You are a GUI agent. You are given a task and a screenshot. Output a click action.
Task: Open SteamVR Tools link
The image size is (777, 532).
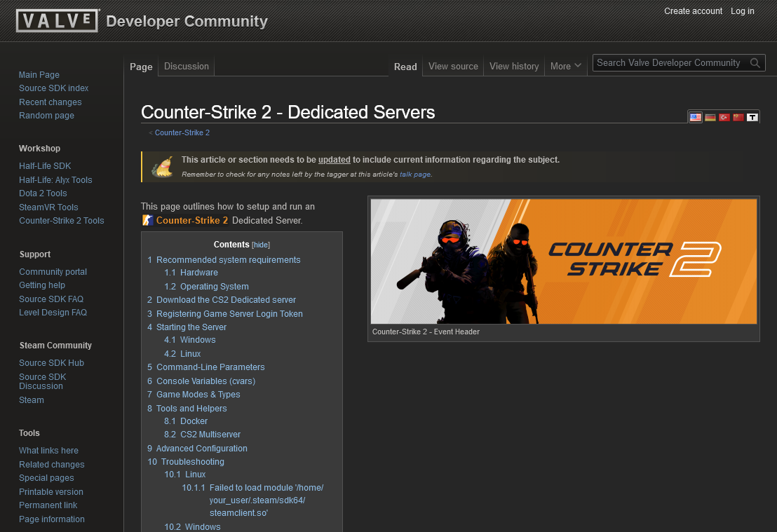(x=48, y=207)
